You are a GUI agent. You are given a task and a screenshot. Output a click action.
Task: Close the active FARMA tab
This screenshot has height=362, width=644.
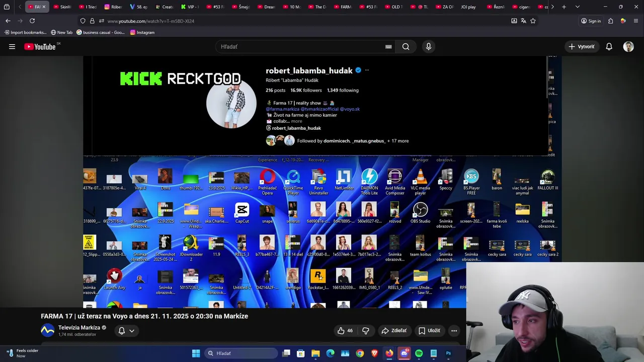[44, 7]
